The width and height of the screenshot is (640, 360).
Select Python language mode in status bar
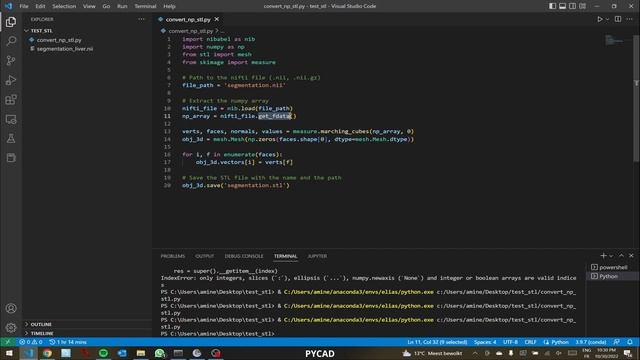pyautogui.click(x=556, y=342)
